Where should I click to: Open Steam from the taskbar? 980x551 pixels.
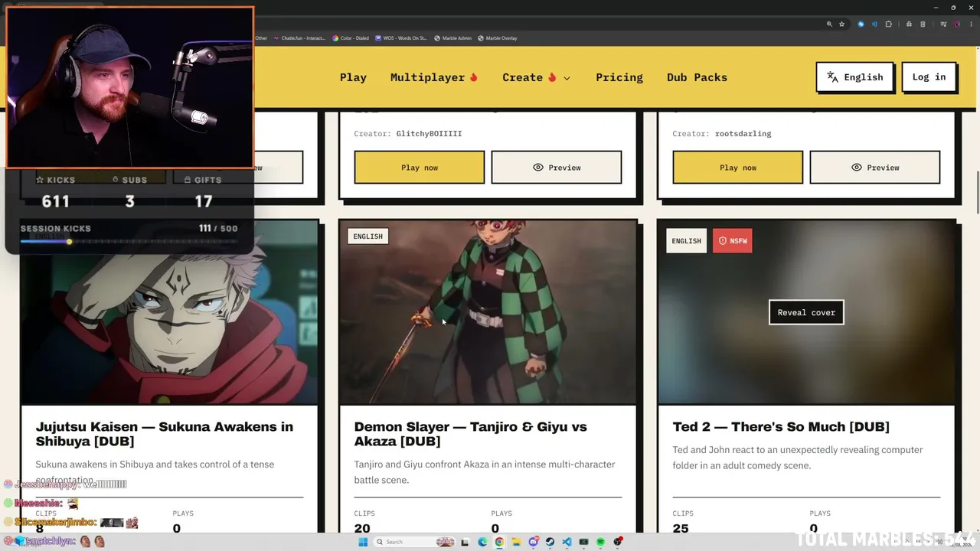pyautogui.click(x=550, y=542)
